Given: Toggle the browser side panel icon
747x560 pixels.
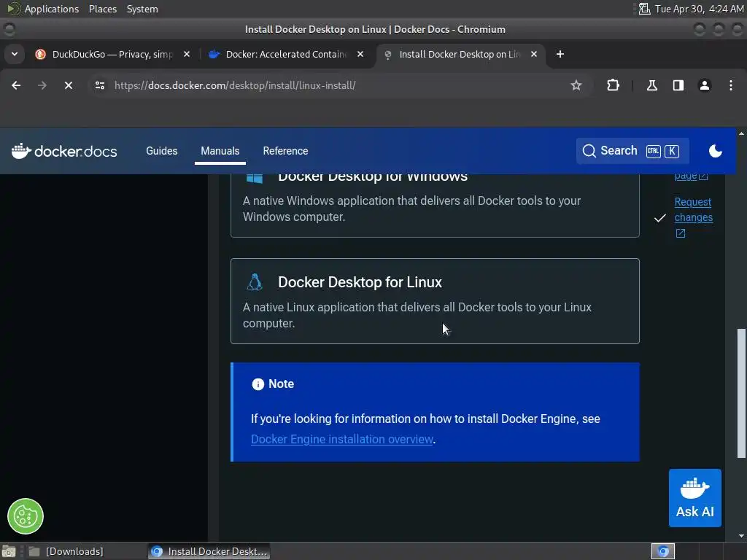Looking at the screenshot, I should coord(678,85).
